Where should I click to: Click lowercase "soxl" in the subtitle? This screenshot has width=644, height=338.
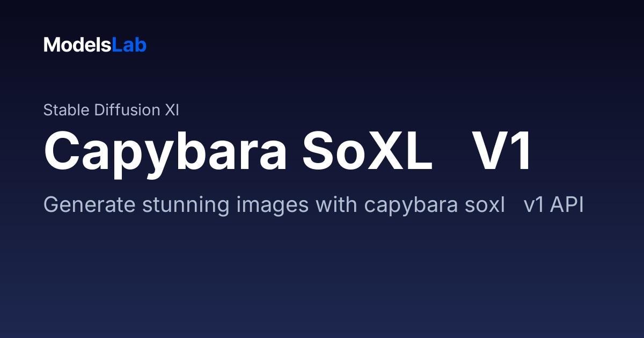pyautogui.click(x=482, y=205)
